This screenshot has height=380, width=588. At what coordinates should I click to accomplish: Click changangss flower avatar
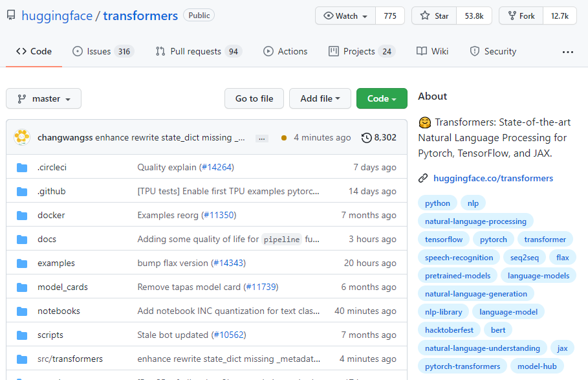pyautogui.click(x=22, y=137)
